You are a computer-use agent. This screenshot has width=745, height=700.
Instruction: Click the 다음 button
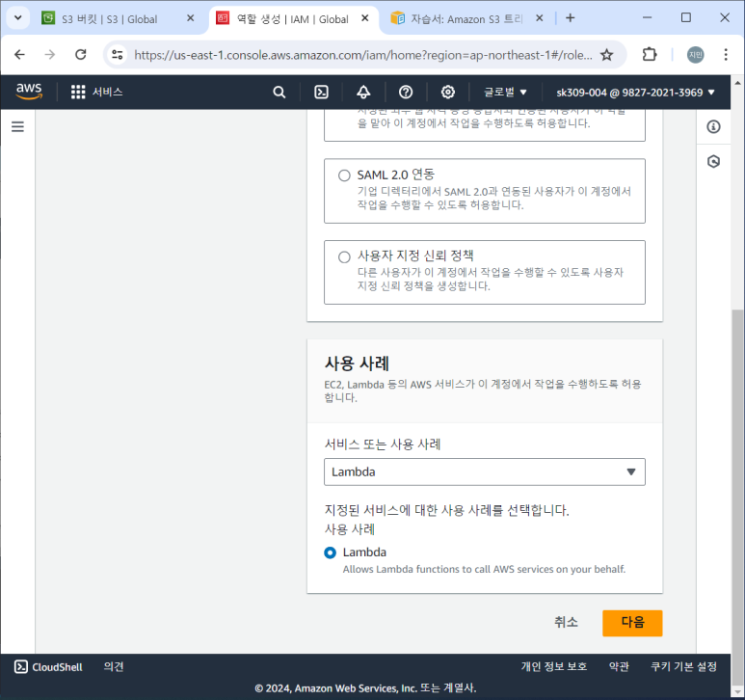point(632,623)
